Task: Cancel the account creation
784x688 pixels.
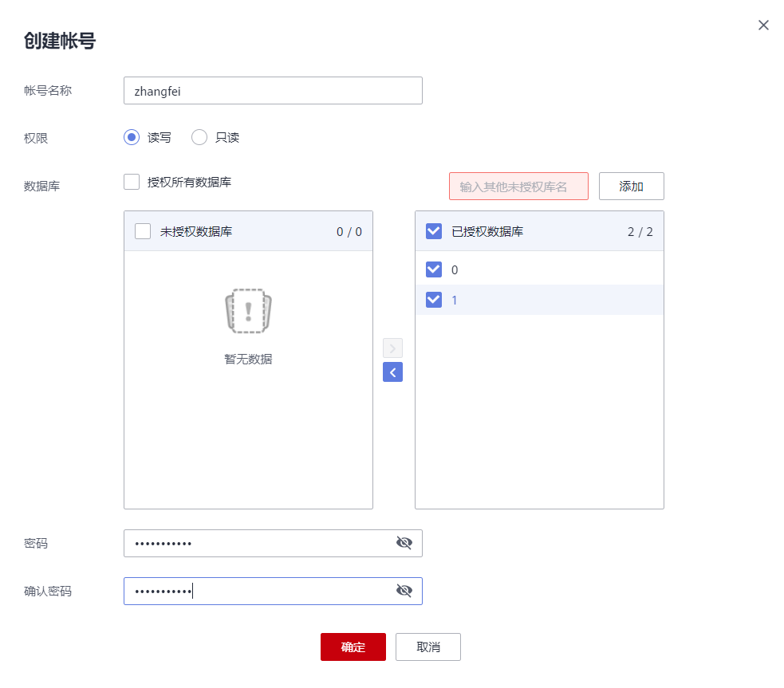Action: click(427, 647)
